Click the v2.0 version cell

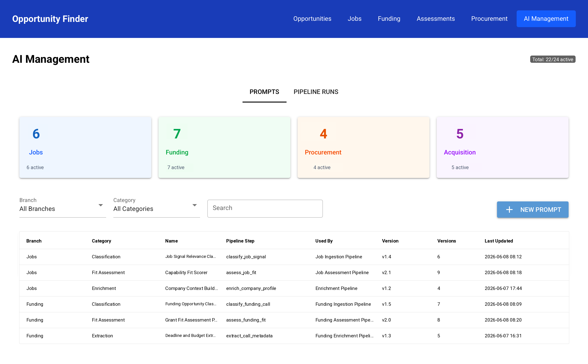(386, 320)
